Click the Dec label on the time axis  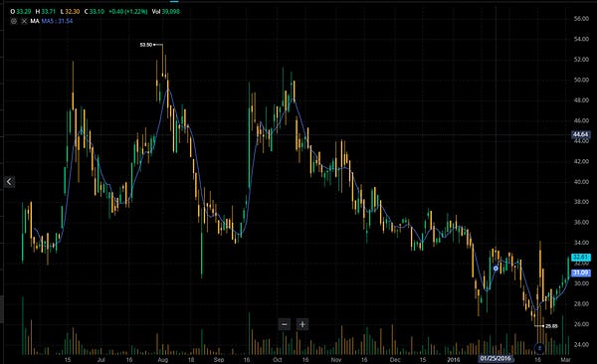point(395,360)
